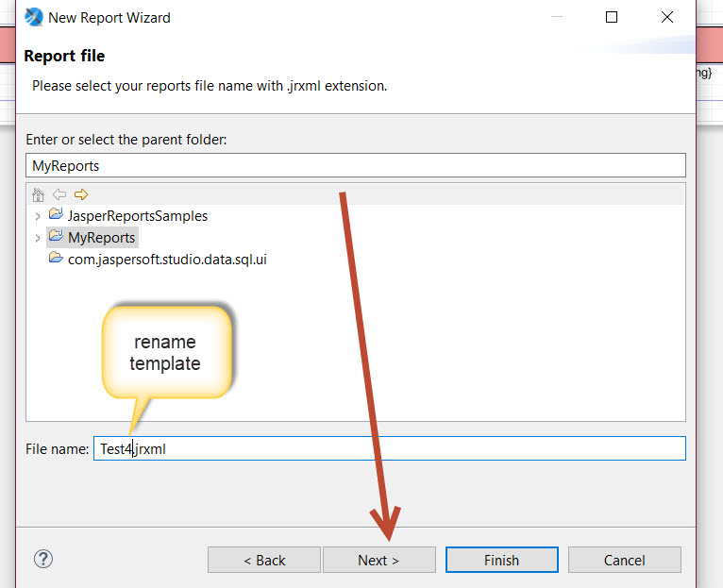Cancel the report wizard

tap(624, 560)
